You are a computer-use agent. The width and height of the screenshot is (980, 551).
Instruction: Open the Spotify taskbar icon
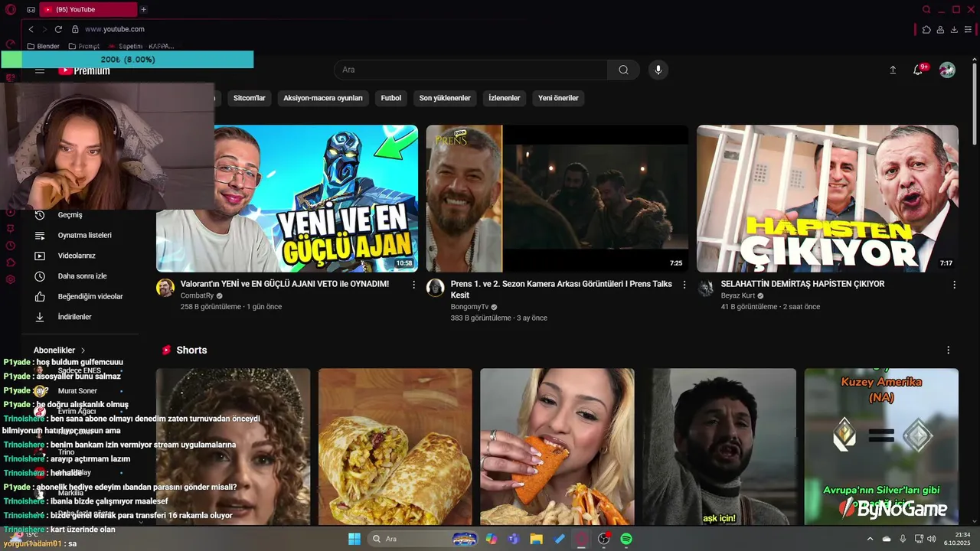click(626, 539)
